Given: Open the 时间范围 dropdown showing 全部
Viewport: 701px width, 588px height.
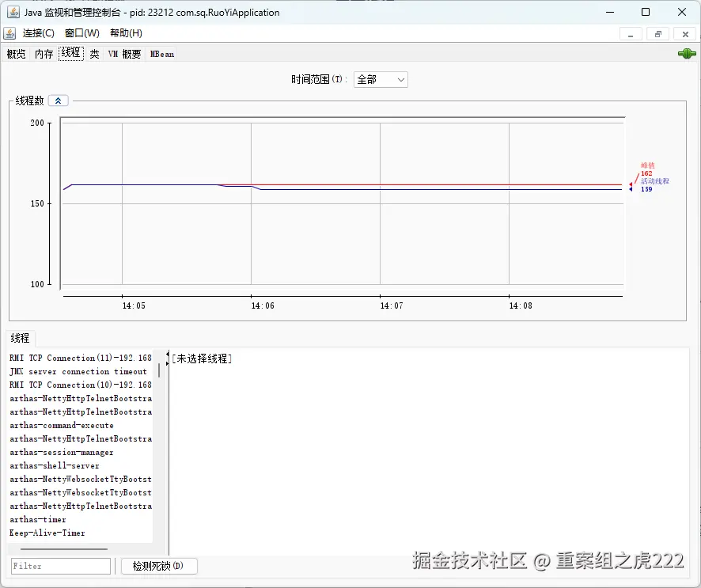Looking at the screenshot, I should 381,80.
